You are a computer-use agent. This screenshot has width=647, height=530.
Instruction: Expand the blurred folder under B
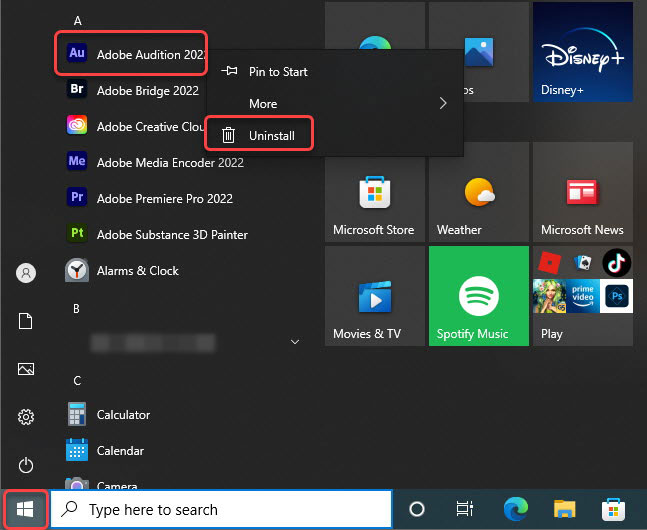295,342
